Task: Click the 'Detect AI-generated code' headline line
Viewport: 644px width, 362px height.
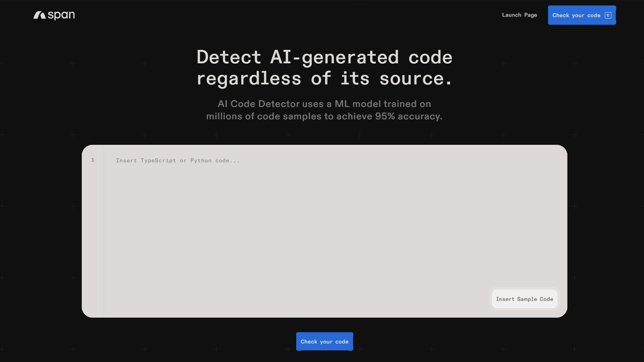Action: pos(324,57)
